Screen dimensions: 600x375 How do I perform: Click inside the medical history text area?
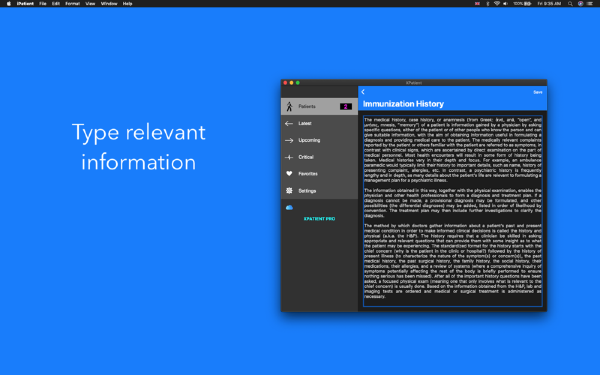coord(453,211)
